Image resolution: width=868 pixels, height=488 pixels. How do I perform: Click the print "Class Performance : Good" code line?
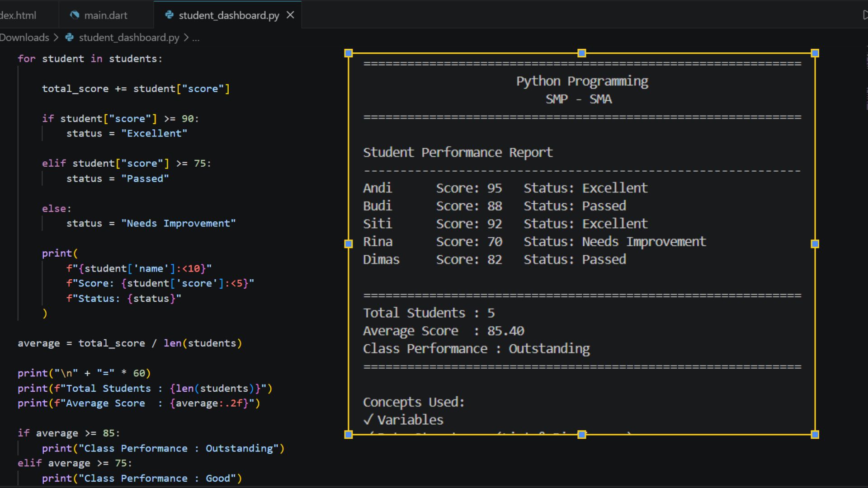(142, 478)
